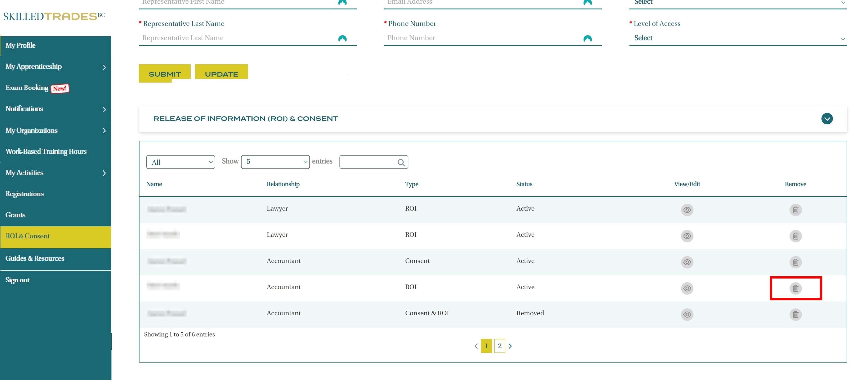868x380 pixels.
Task: Go to page 2 of the table
Action: point(499,346)
